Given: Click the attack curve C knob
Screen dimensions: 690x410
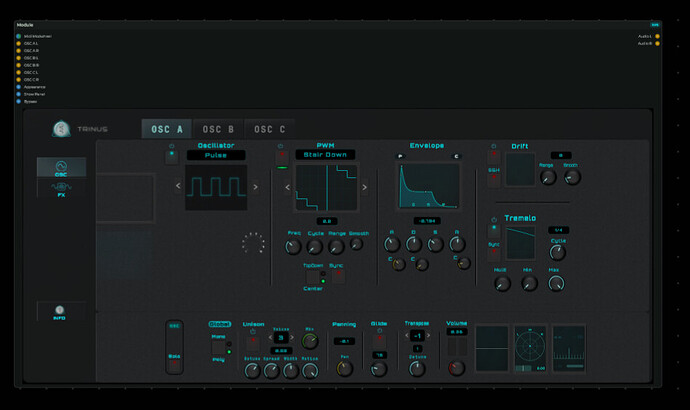Looking at the screenshot, I should click(x=399, y=264).
